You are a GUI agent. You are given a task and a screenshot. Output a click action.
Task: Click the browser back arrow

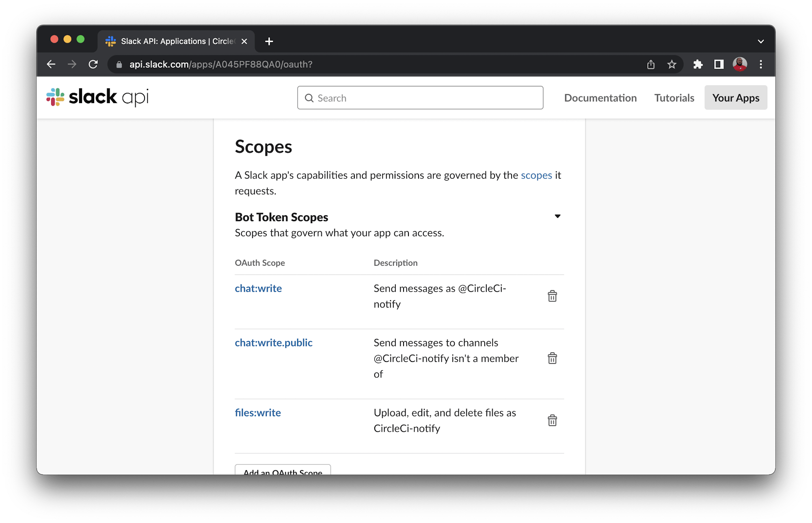[51, 64]
